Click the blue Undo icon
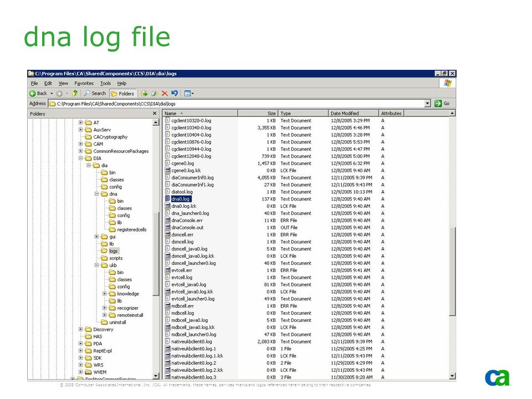This screenshot has height=399, width=532. (175, 93)
